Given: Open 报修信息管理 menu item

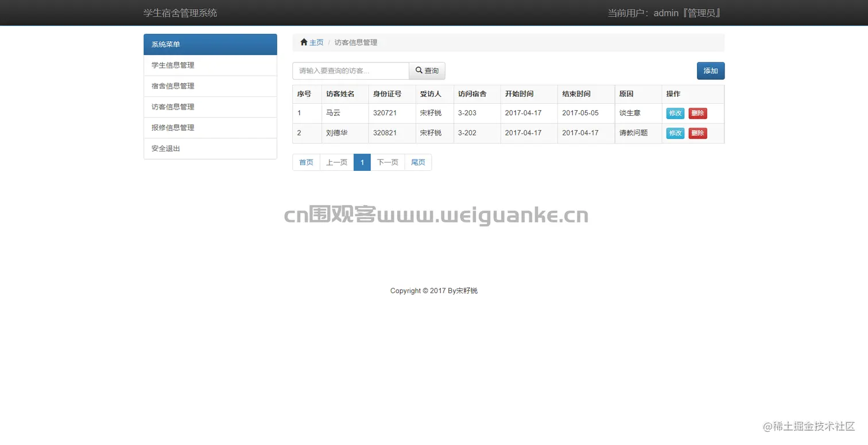Looking at the screenshot, I should tap(210, 127).
